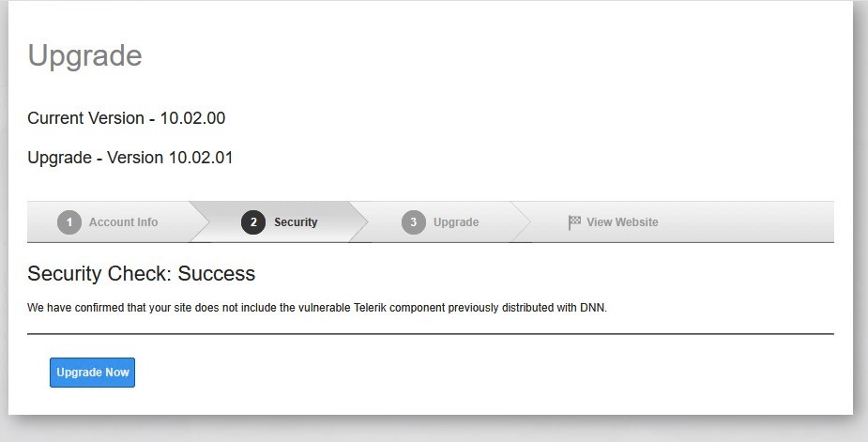Click the Upgrade Version 10.02.01 line

coord(129,158)
